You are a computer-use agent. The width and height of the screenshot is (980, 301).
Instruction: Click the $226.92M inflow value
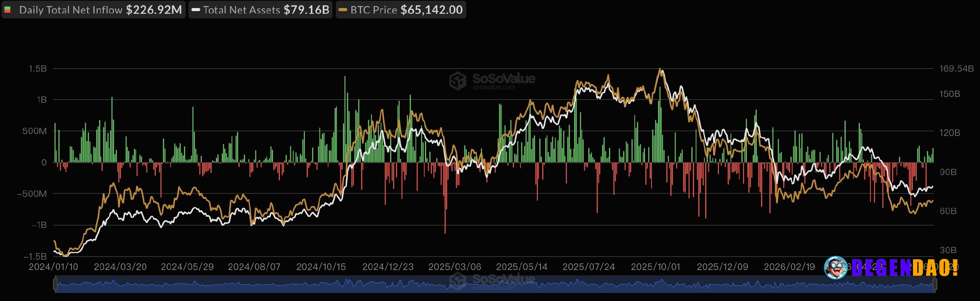pyautogui.click(x=154, y=10)
